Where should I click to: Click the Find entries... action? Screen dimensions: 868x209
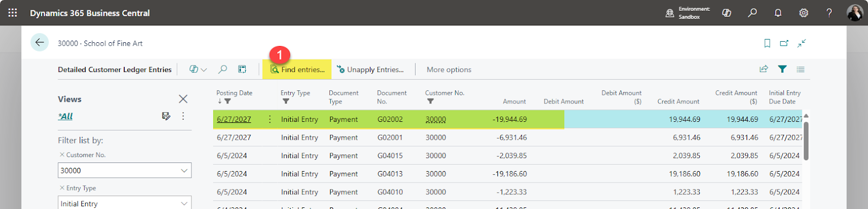point(297,69)
